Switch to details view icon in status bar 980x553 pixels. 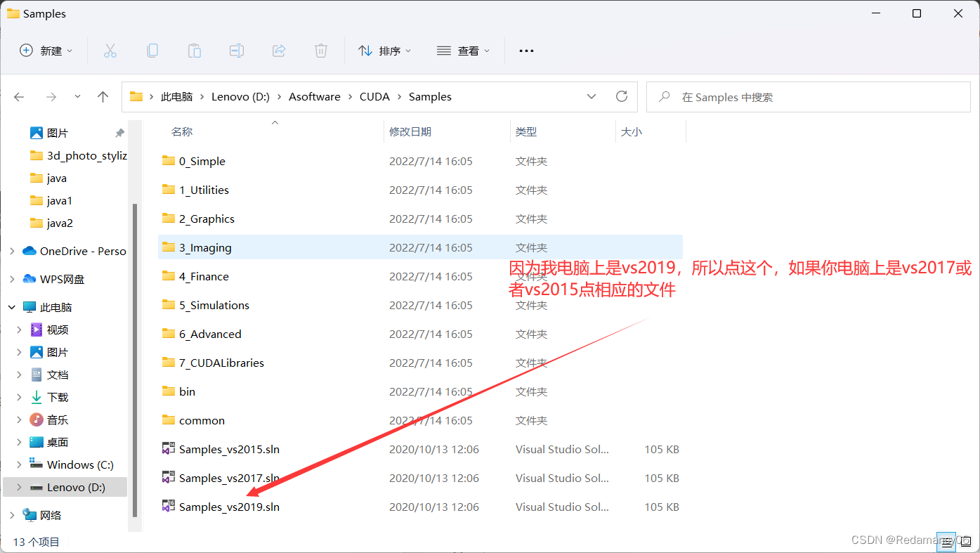point(946,542)
